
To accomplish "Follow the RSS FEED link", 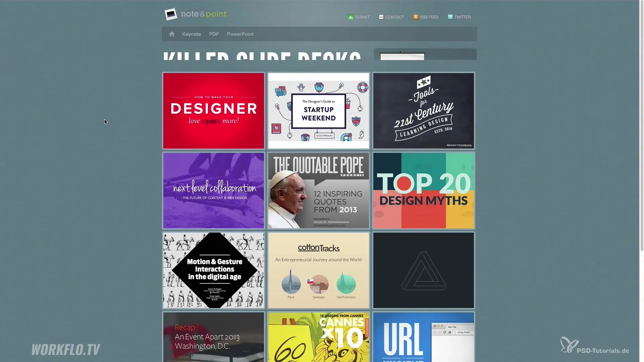I will [429, 17].
